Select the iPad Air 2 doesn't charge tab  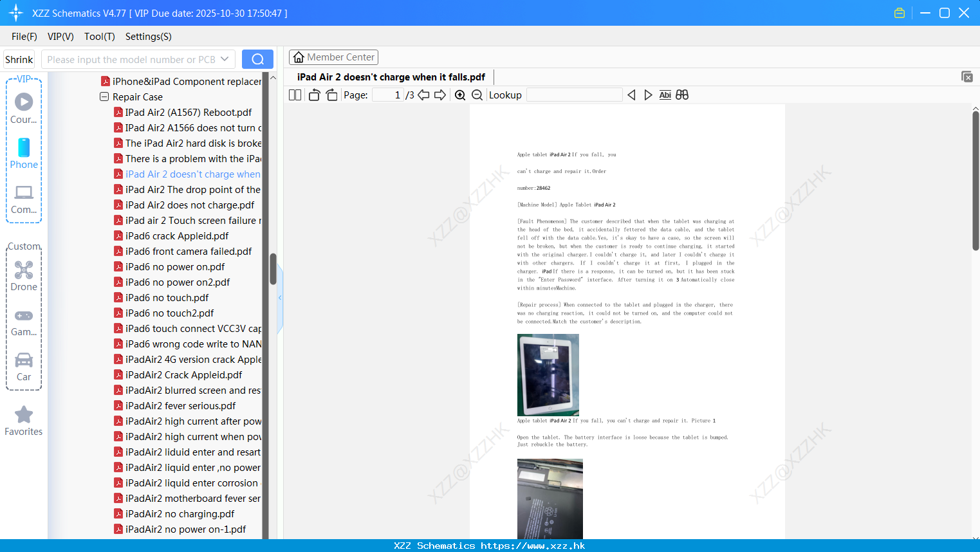(391, 77)
